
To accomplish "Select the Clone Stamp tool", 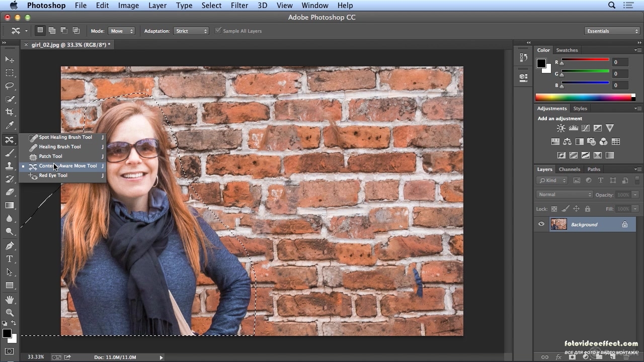I will pyautogui.click(x=10, y=166).
